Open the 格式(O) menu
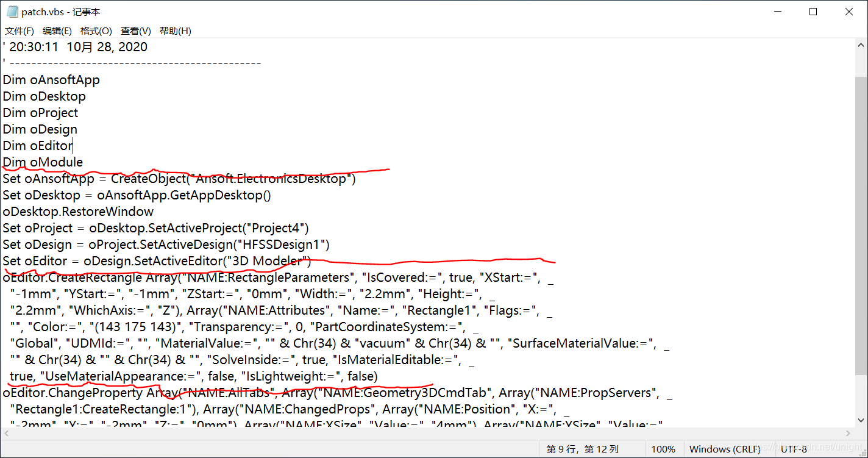Image resolution: width=868 pixels, height=458 pixels. click(96, 31)
